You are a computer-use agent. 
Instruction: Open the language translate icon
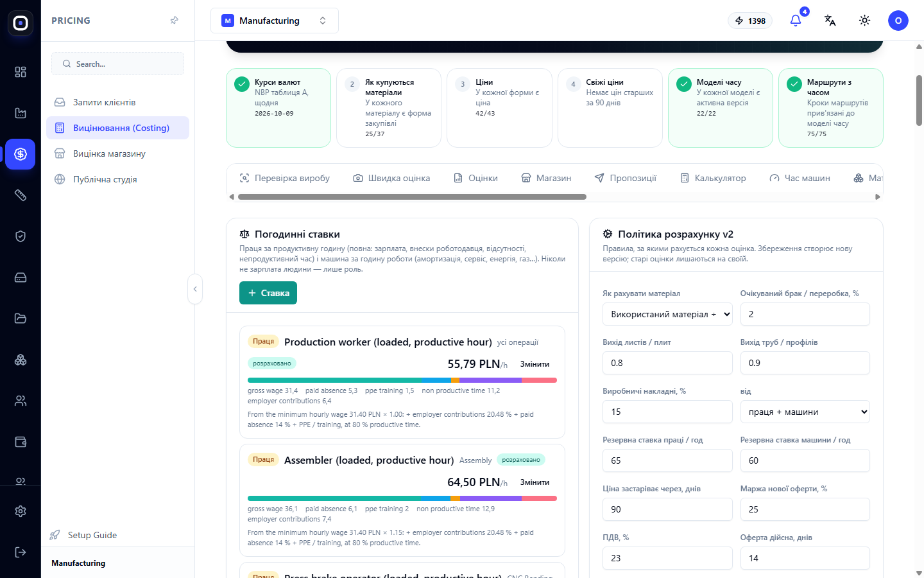pyautogui.click(x=830, y=21)
